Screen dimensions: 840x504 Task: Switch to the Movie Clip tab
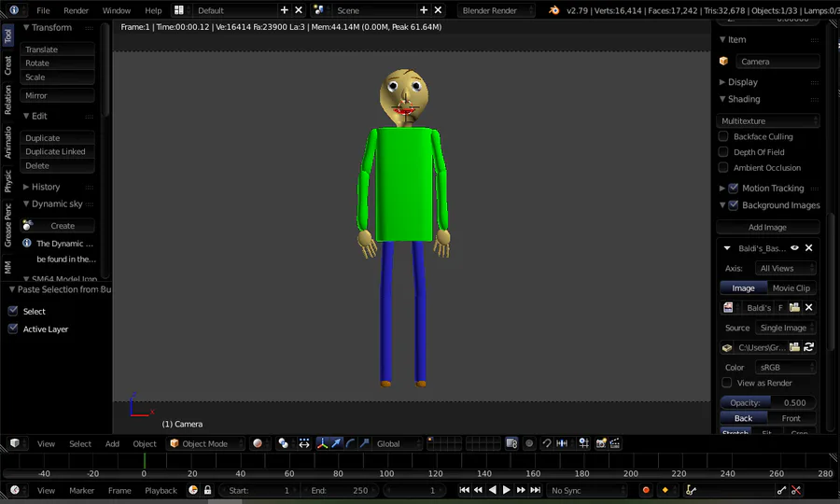[x=791, y=287]
